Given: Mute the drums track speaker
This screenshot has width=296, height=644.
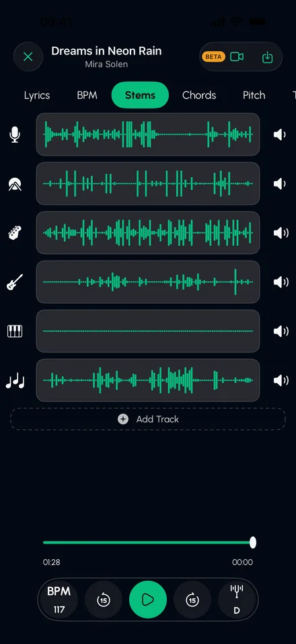Looking at the screenshot, I should (x=280, y=184).
